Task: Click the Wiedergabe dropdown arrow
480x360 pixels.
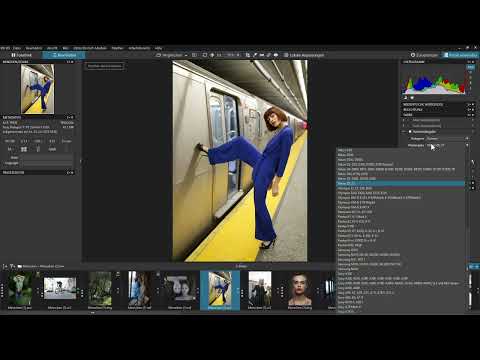Action: [x=467, y=145]
